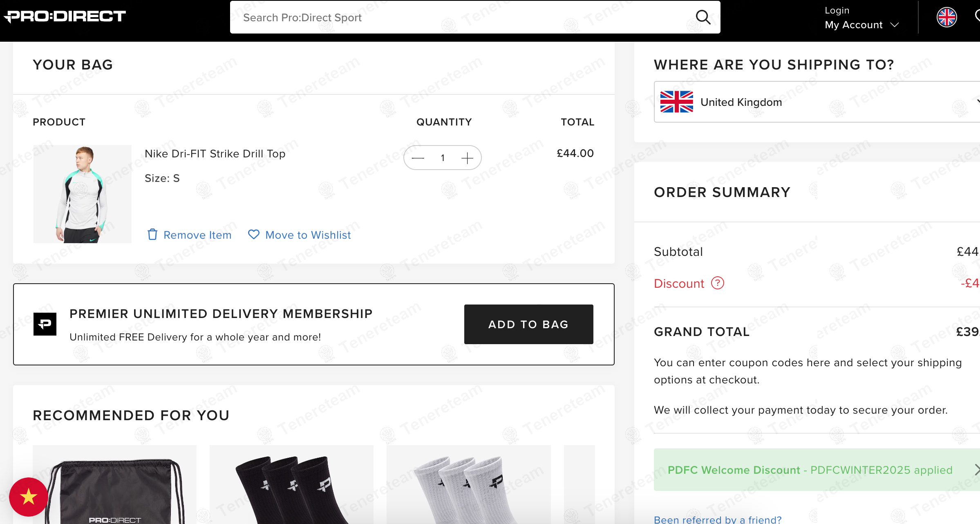Screen dimensions: 980x524
Task: Click the trash icon next to Remove Item
Action: pos(152,235)
